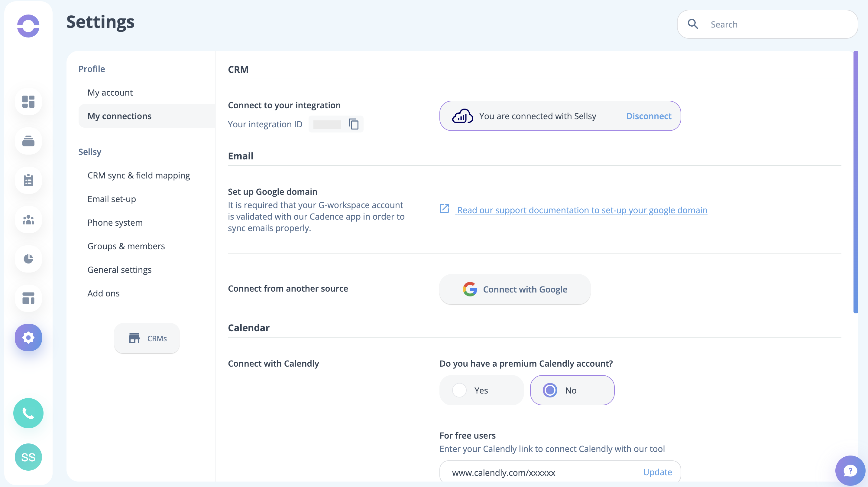Open the templates layout icon in sidebar
This screenshot has width=868, height=487.
28,298
